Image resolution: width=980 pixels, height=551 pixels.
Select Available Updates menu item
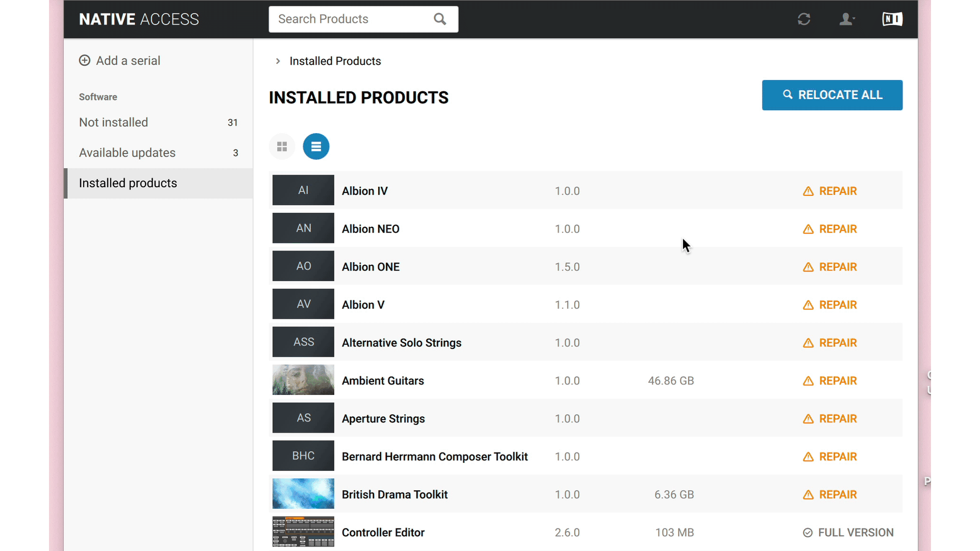click(x=127, y=152)
